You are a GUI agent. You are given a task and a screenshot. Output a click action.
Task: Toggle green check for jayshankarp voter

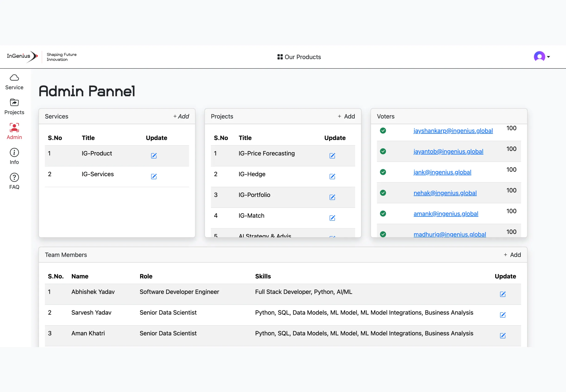click(383, 130)
